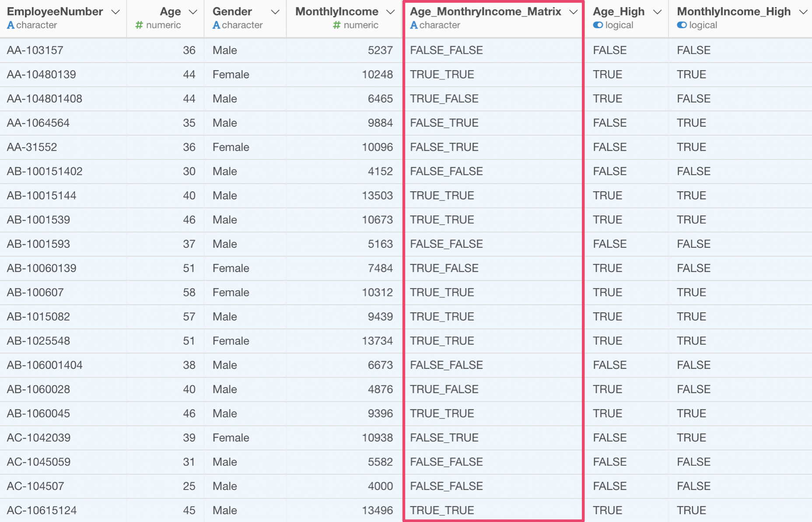Click character type icon under Age_MonthryIncome_Matrix
The height and width of the screenshot is (522, 812).
[x=413, y=25]
